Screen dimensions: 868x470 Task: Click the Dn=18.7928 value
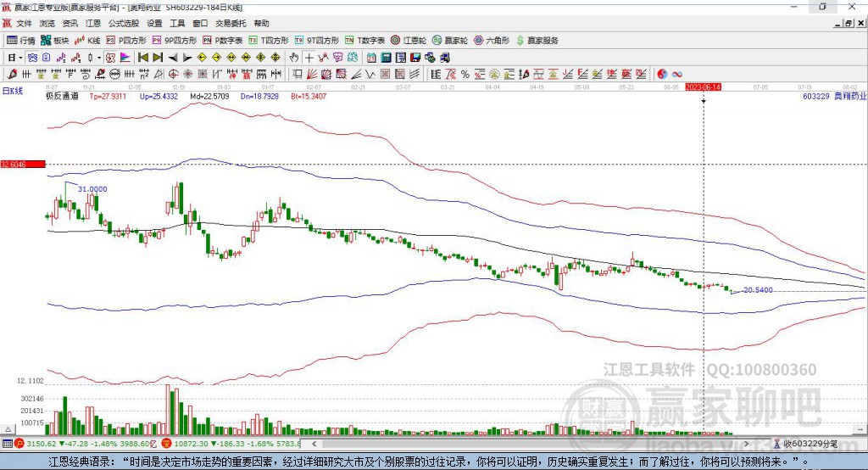[x=259, y=96]
